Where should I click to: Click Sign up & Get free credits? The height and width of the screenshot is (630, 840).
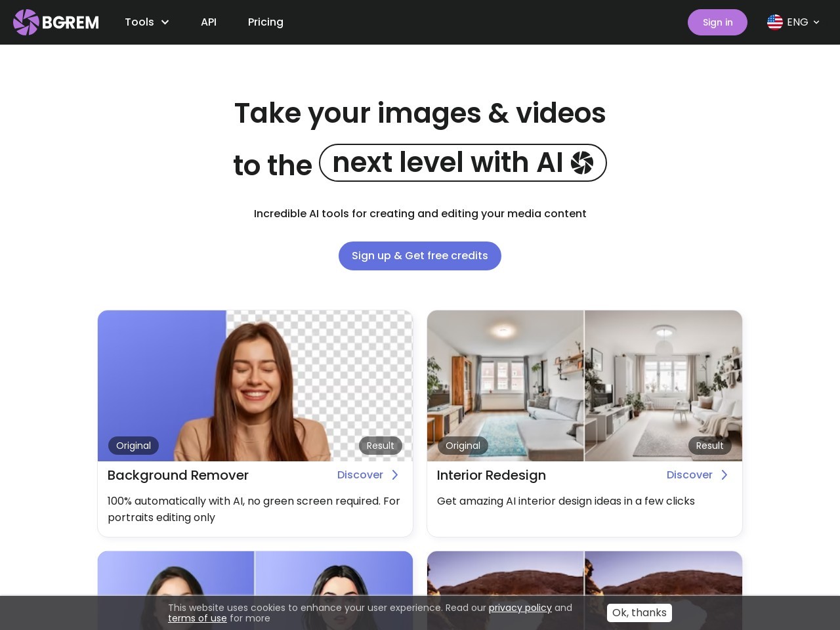(420, 256)
